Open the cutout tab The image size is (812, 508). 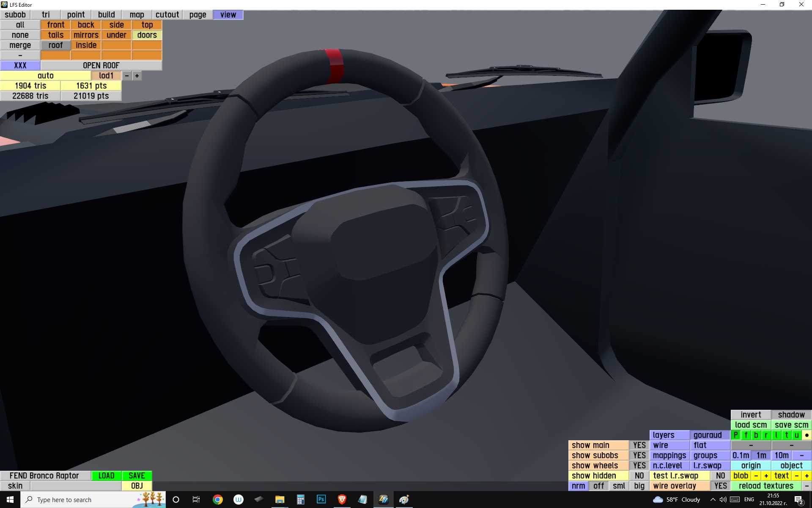[167, 15]
